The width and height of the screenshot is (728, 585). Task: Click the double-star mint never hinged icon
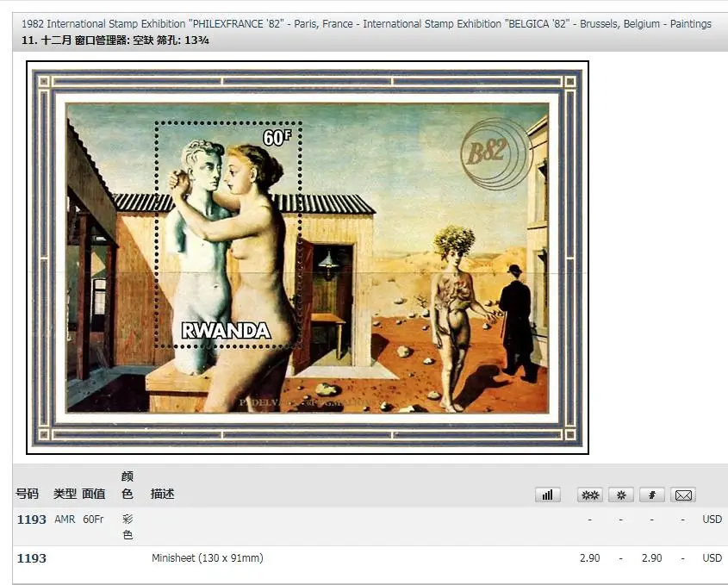coord(590,495)
